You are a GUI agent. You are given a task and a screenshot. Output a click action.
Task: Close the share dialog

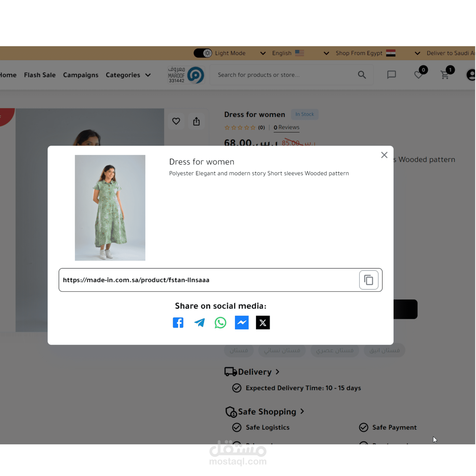pyautogui.click(x=384, y=155)
